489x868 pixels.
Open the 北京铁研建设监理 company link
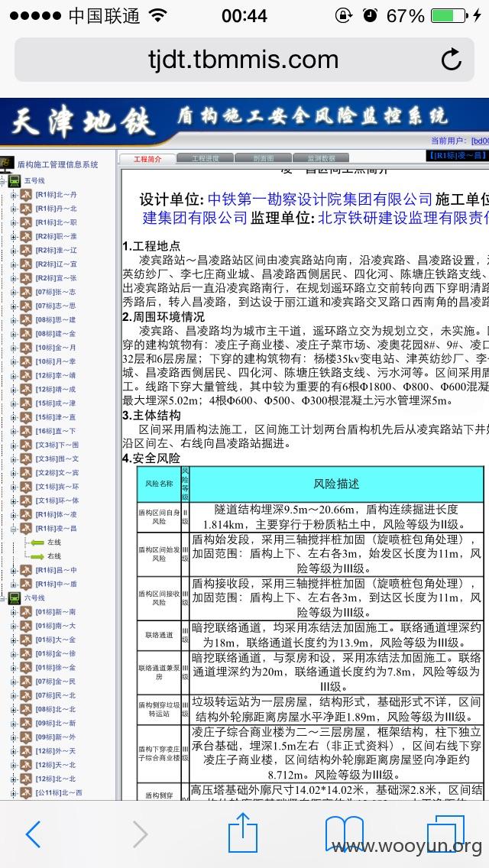pyautogui.click(x=403, y=218)
